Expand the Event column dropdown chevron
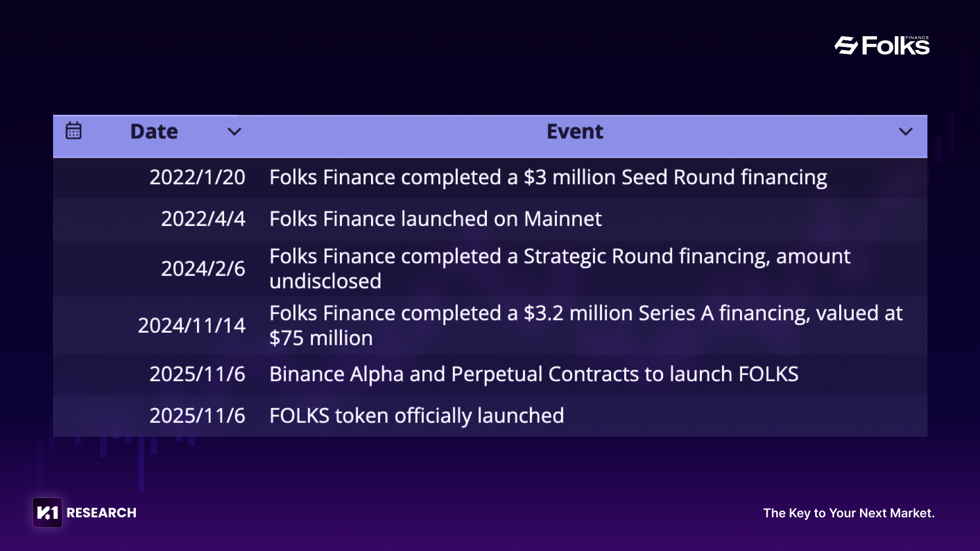This screenshot has width=980, height=551. pyautogui.click(x=905, y=132)
